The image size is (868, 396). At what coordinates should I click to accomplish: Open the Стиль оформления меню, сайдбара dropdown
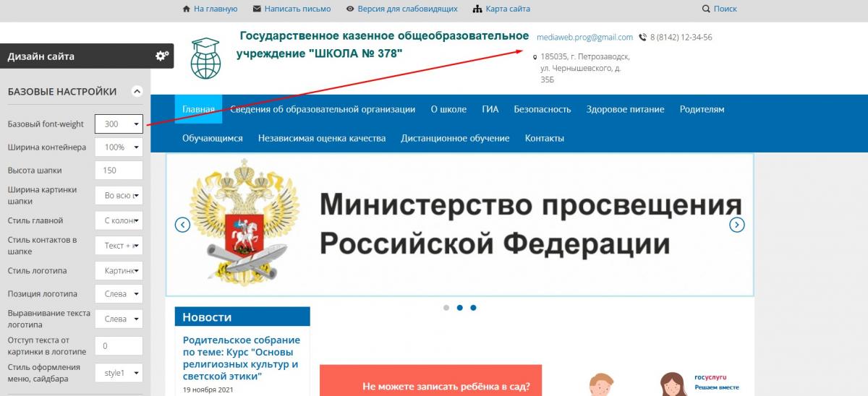[x=119, y=373]
